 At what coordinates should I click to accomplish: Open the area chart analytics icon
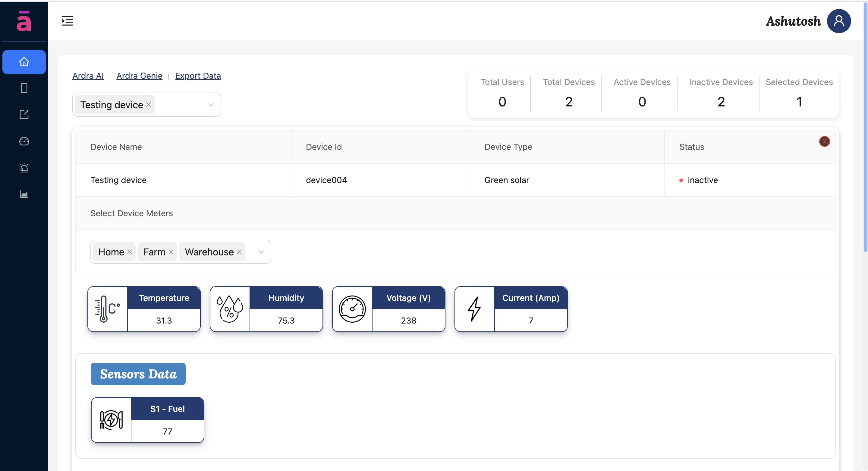[24, 194]
